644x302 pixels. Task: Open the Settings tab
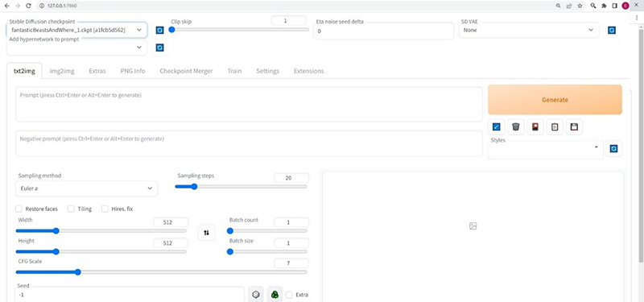point(268,71)
